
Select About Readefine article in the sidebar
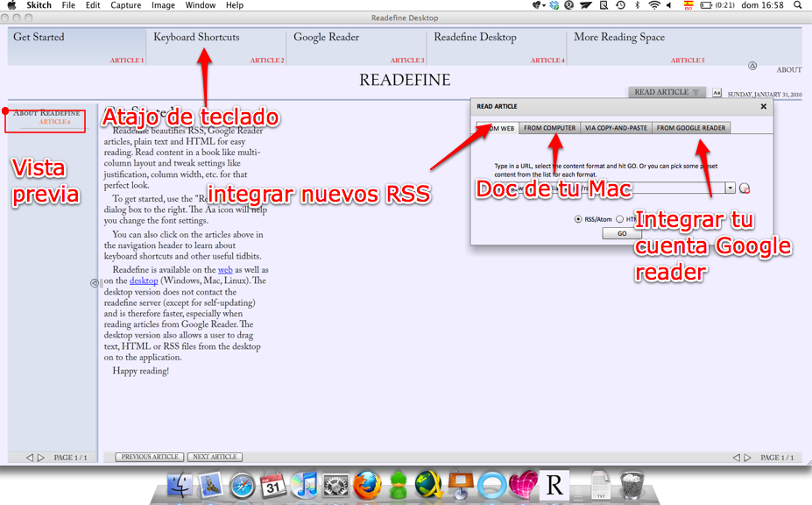[46, 117]
